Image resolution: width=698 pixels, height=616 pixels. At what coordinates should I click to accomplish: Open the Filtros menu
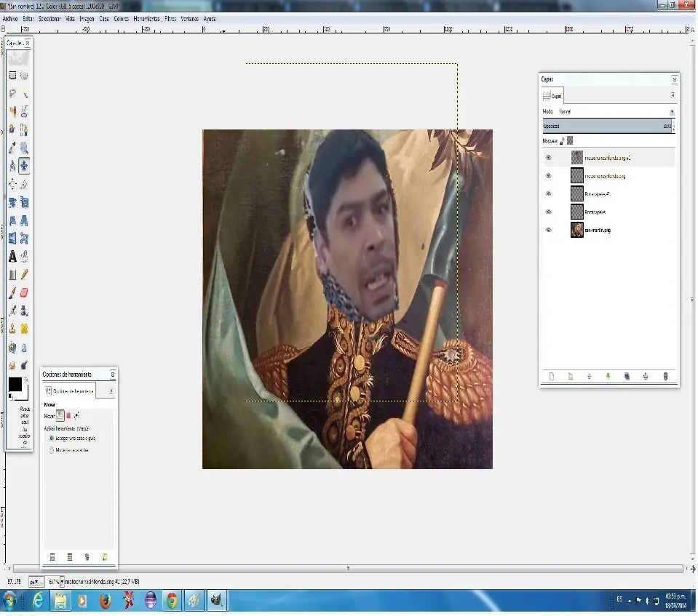(x=170, y=18)
